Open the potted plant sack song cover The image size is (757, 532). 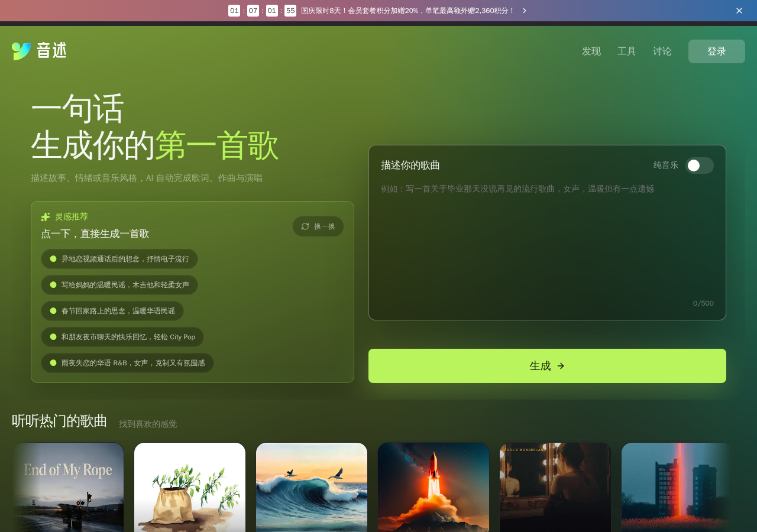pos(190,488)
